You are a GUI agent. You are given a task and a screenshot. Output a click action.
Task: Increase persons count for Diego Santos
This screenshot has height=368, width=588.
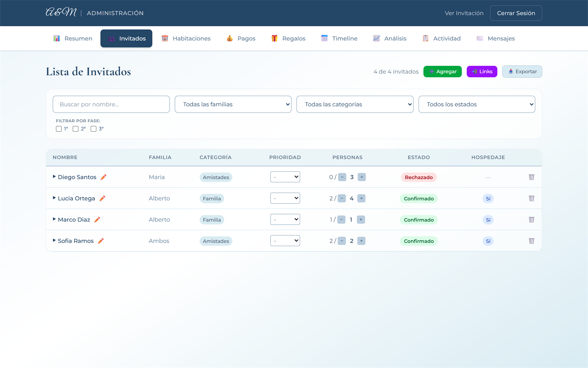pos(362,177)
